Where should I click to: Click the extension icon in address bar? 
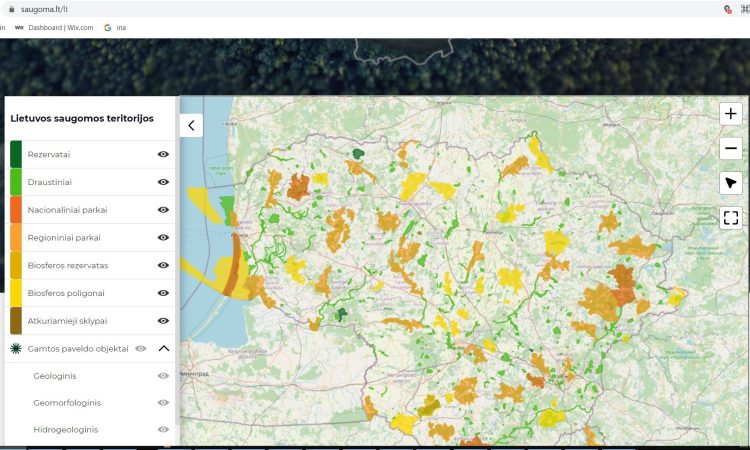click(728, 9)
